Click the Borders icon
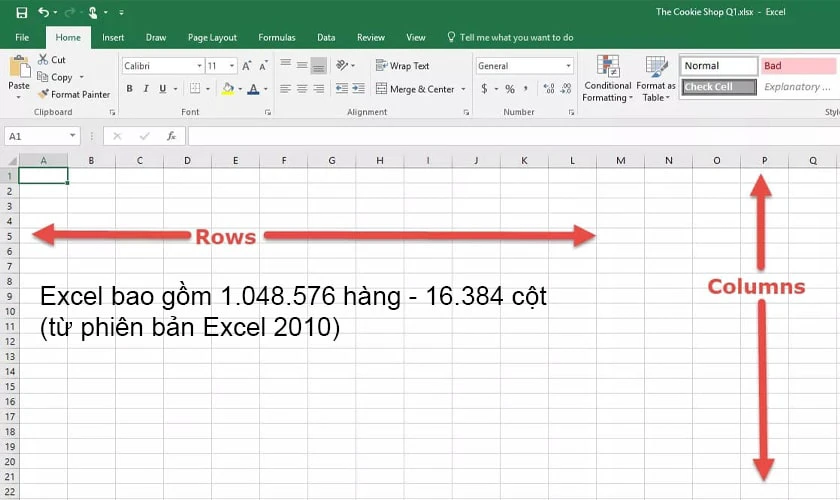 click(195, 88)
